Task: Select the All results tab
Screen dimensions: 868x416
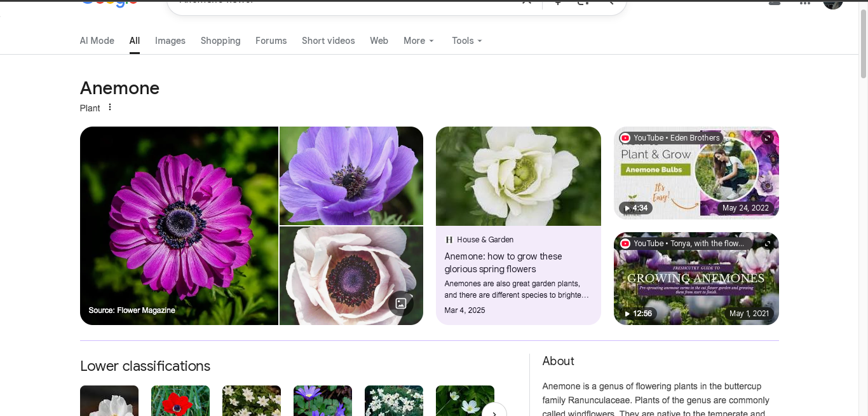Action: pyautogui.click(x=135, y=41)
